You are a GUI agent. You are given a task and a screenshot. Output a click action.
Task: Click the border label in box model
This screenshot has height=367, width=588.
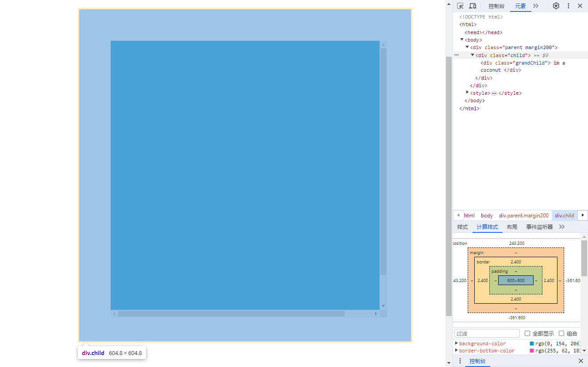click(x=483, y=262)
